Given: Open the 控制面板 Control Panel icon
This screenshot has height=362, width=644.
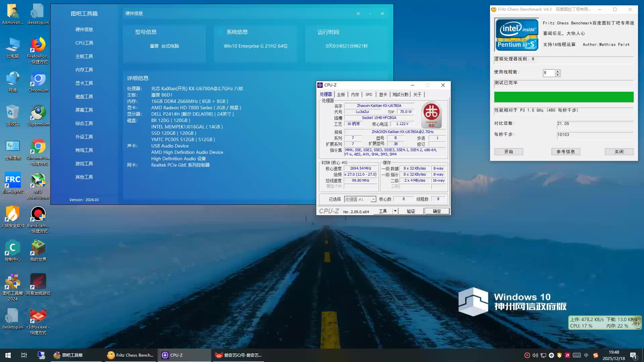Looking at the screenshot, I should pos(13,149).
